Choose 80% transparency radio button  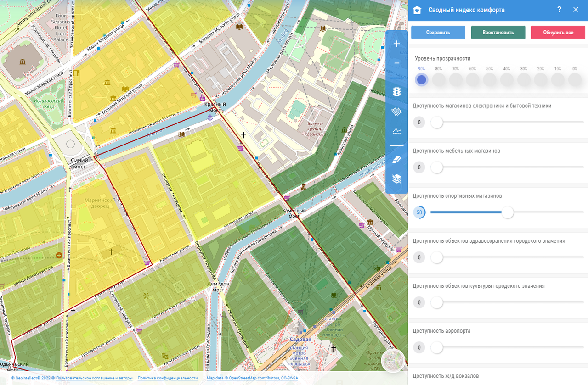[439, 80]
